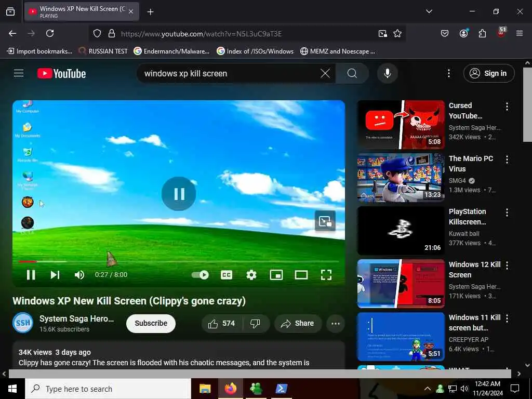Pause the video with the center pause button
This screenshot has height=399, width=532.
point(179,194)
